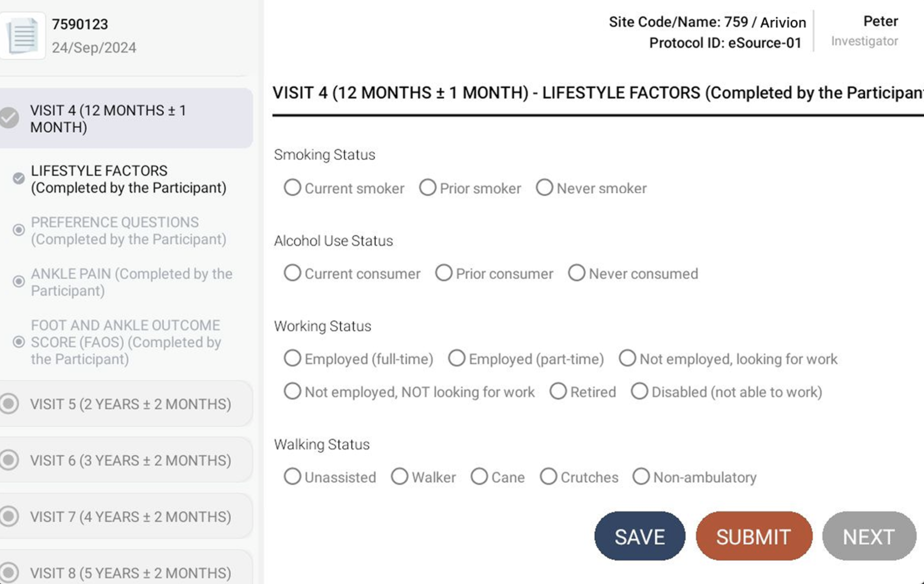This screenshot has height=584, width=924.
Task: Expand Visit 7 (4 Years) section
Action: pyautogui.click(x=130, y=517)
